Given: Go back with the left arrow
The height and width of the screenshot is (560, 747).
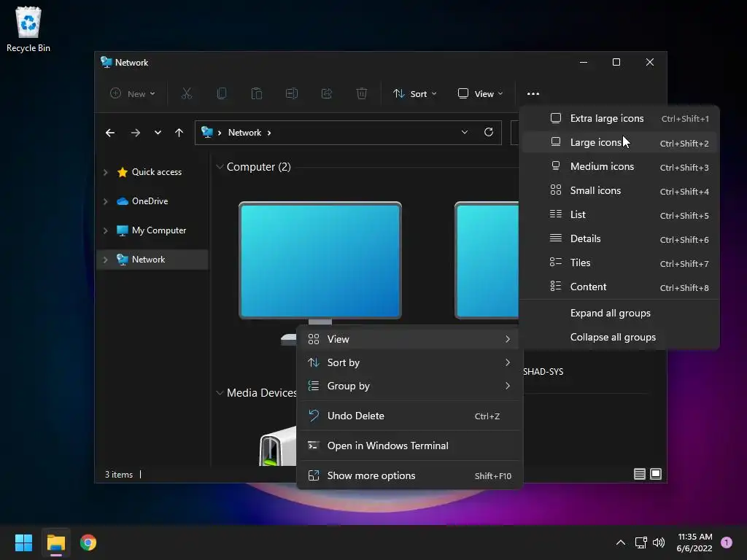Looking at the screenshot, I should pyautogui.click(x=110, y=133).
